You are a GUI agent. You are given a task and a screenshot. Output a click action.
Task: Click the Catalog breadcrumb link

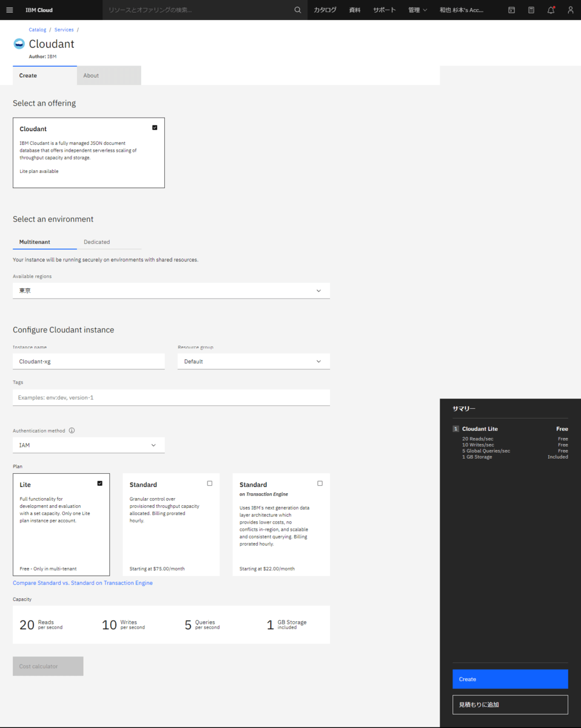(37, 29)
